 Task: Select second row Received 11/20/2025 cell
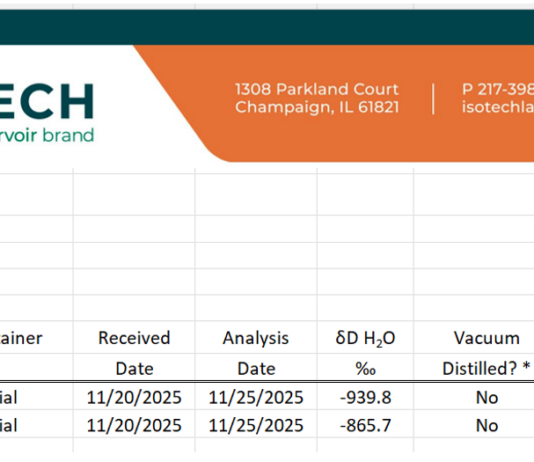click(134, 425)
